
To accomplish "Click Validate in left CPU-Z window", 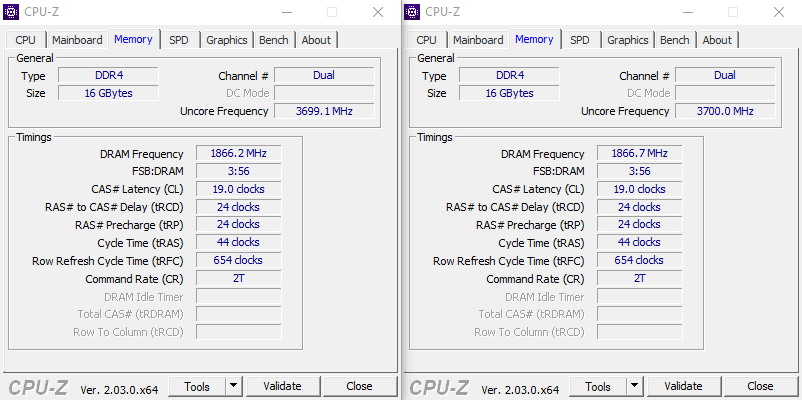I will pos(282,387).
